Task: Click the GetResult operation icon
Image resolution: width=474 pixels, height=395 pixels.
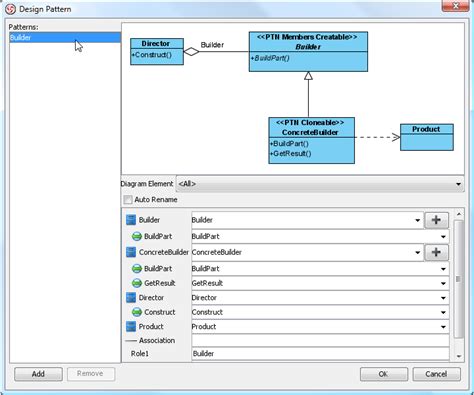Action: [x=137, y=283]
